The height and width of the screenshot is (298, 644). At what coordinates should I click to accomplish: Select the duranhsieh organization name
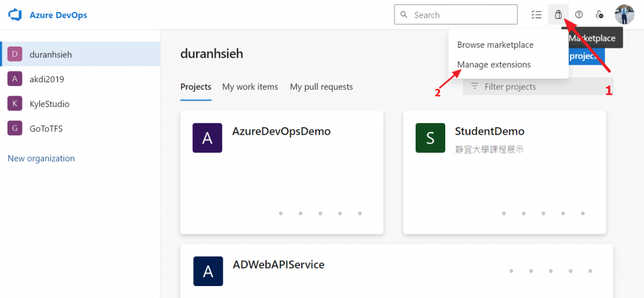[x=51, y=54]
